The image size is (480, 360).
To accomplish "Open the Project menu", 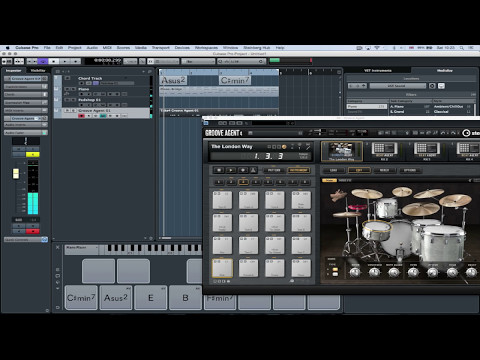I will (x=75, y=48).
